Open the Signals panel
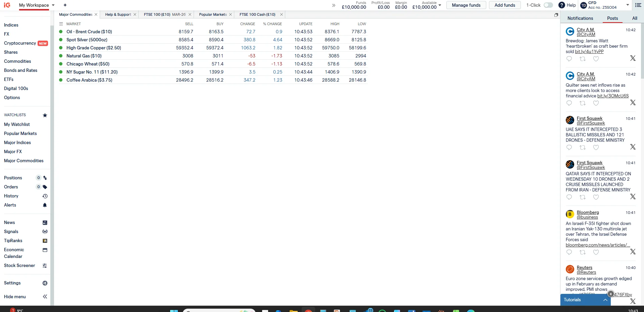 11,232
